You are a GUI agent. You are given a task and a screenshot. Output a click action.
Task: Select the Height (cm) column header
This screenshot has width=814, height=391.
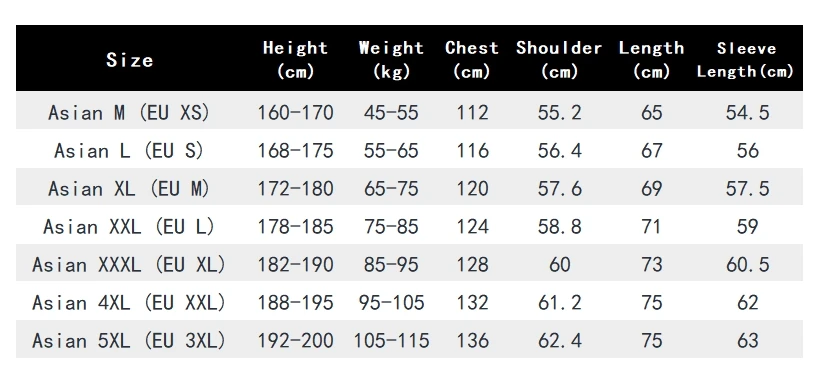[295, 59]
